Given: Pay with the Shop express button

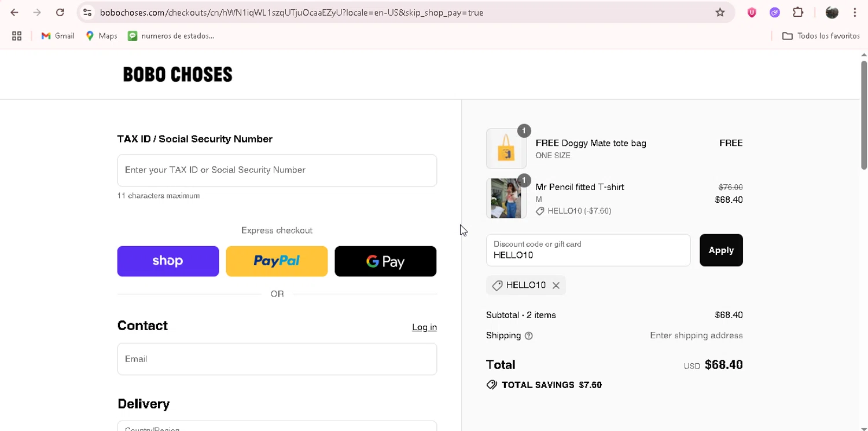Looking at the screenshot, I should [x=168, y=261].
